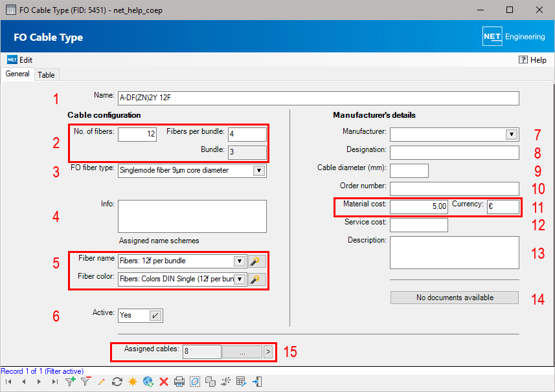Click the Assigned cables arrow button

(x=268, y=352)
